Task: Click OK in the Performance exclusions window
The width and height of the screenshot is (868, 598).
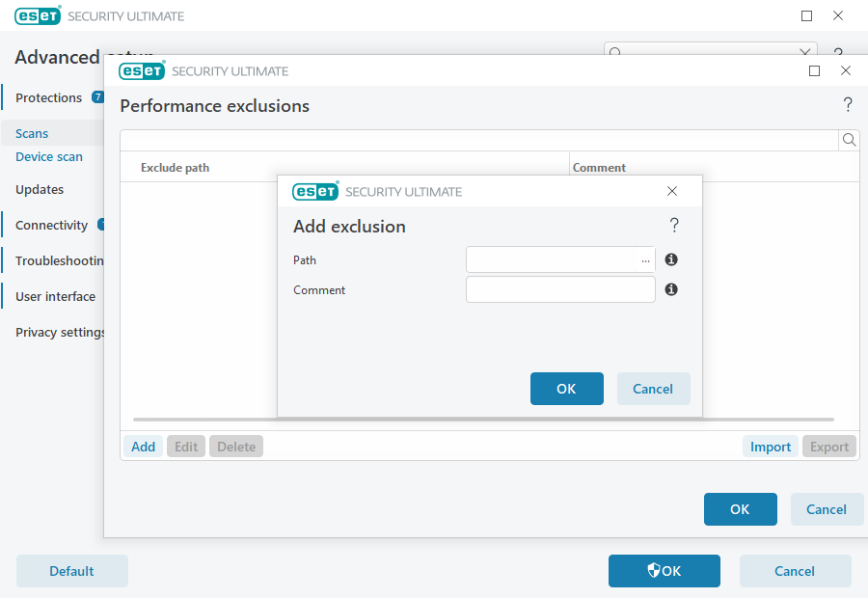Action: [740, 509]
